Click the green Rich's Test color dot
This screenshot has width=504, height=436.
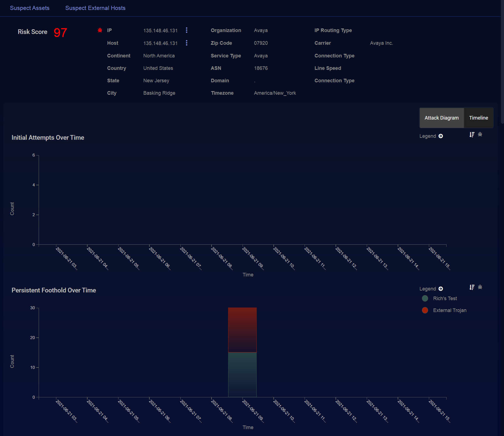click(425, 298)
